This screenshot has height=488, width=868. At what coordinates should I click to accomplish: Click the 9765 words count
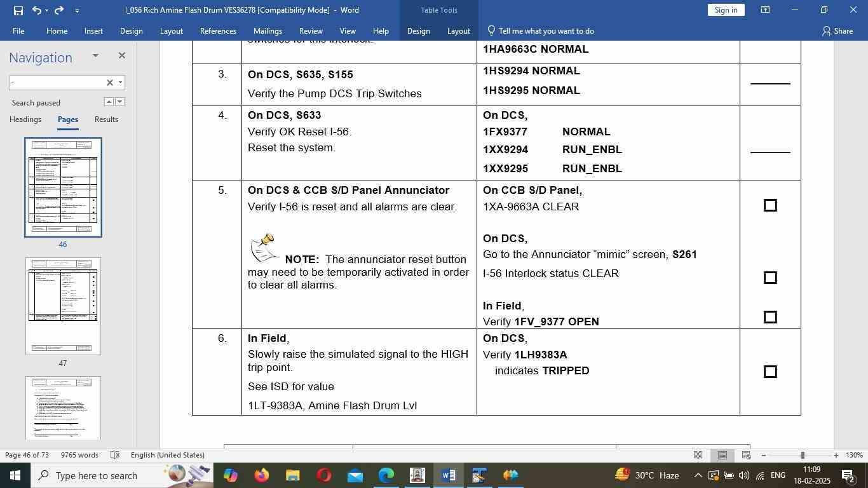pyautogui.click(x=79, y=455)
